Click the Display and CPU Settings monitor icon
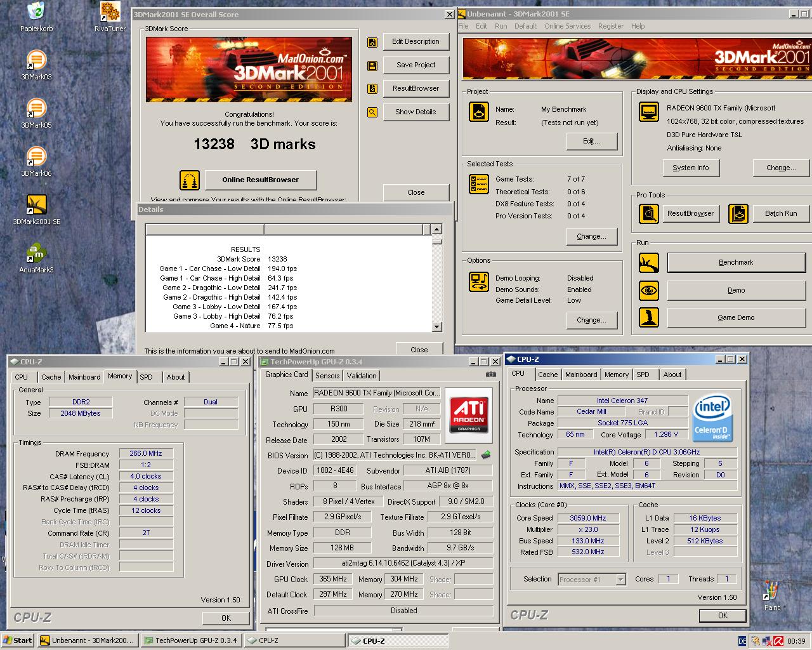The width and height of the screenshot is (812, 650). 648,112
